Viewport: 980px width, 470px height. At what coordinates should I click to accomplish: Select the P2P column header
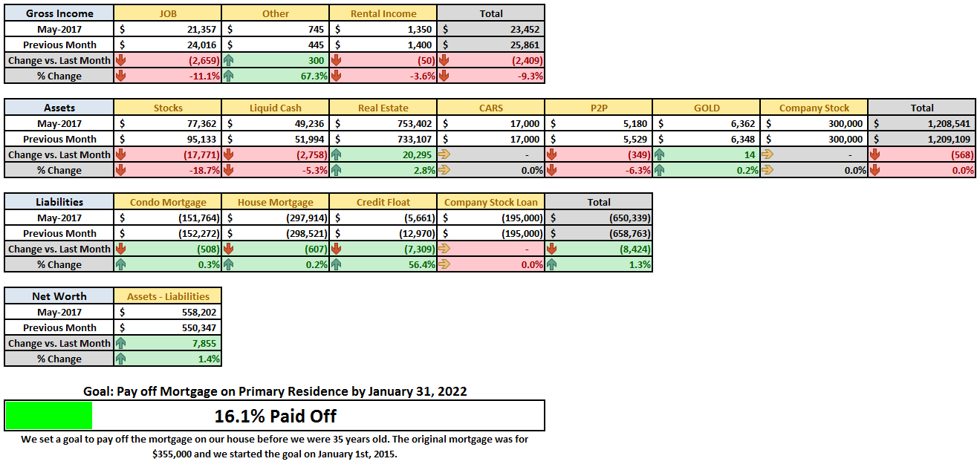coord(599,108)
